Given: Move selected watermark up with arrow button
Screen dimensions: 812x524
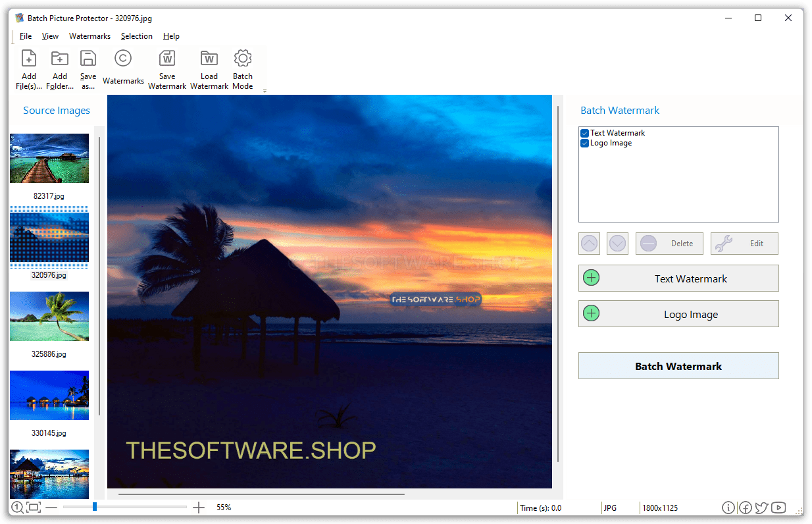Looking at the screenshot, I should (x=590, y=244).
